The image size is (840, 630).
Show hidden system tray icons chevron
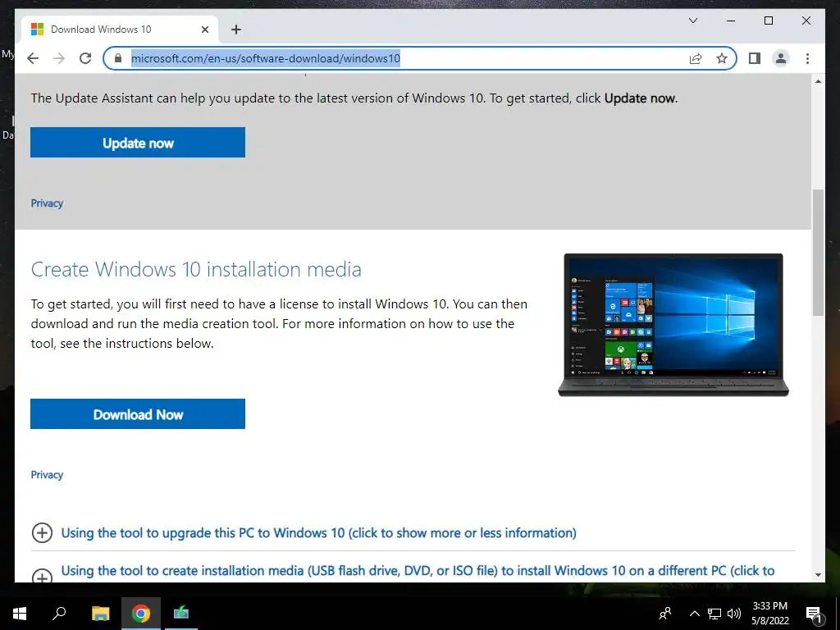[x=694, y=614]
